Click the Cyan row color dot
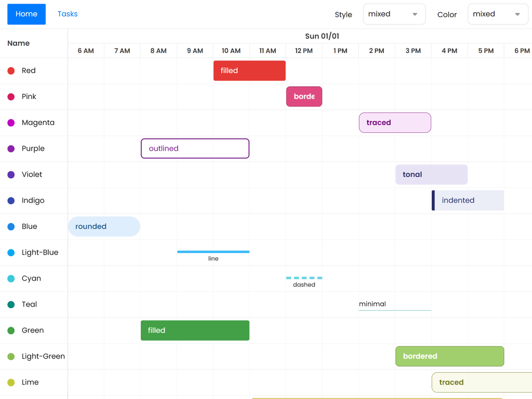The height and width of the screenshot is (399, 532). (x=11, y=278)
